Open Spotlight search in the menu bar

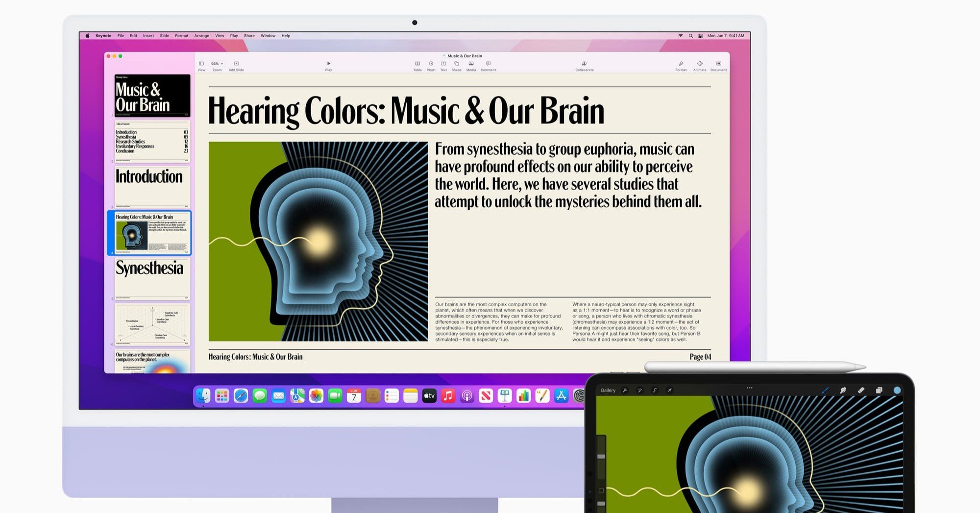[x=690, y=36]
